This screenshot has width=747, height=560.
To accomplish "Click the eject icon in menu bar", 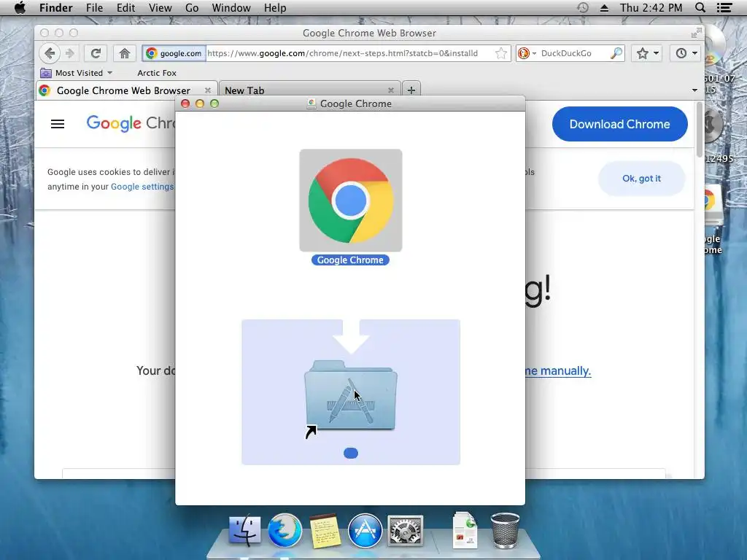I will tap(604, 7).
